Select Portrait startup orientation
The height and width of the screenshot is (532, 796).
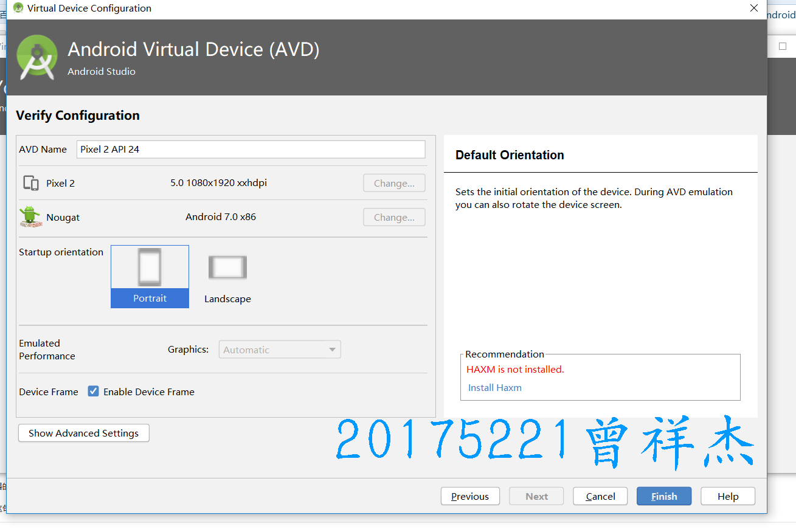(150, 277)
